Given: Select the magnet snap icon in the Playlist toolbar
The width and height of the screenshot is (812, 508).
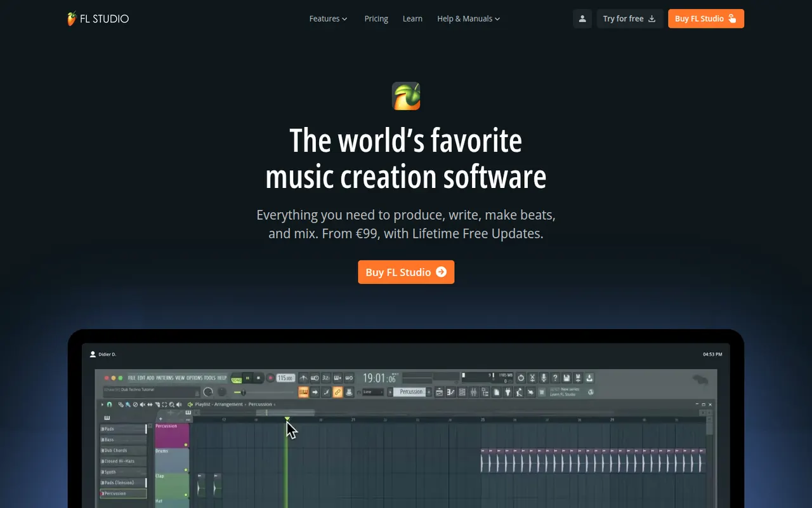Looking at the screenshot, I should click(x=110, y=404).
